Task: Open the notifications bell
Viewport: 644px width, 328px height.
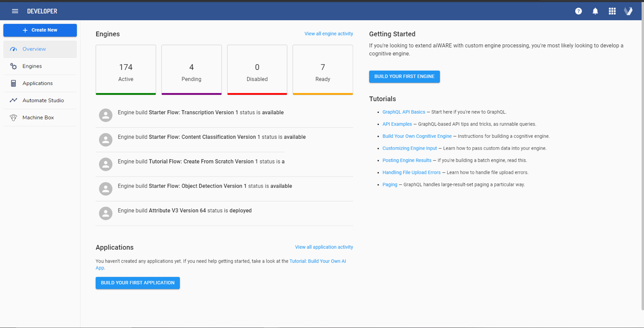Action: point(595,11)
